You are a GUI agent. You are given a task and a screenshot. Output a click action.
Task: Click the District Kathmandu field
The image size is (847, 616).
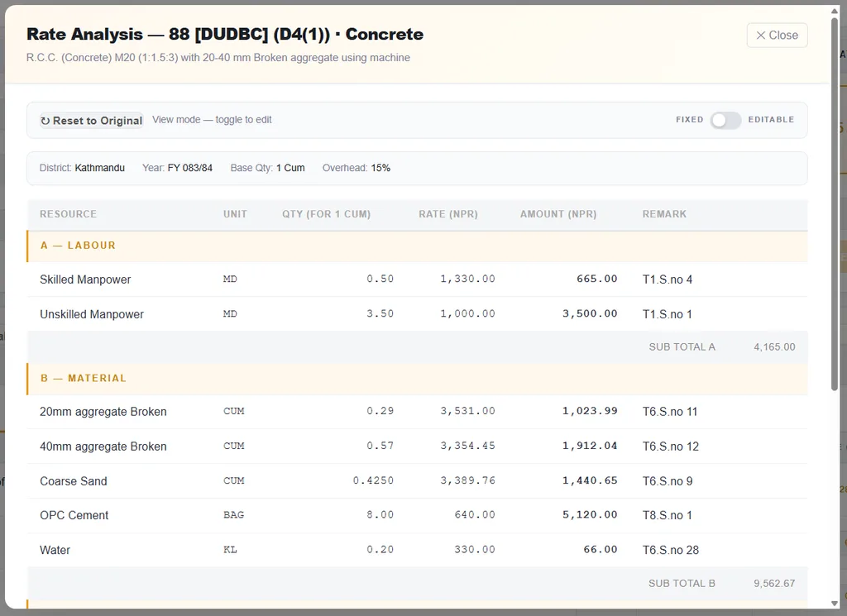pyautogui.click(x=82, y=168)
